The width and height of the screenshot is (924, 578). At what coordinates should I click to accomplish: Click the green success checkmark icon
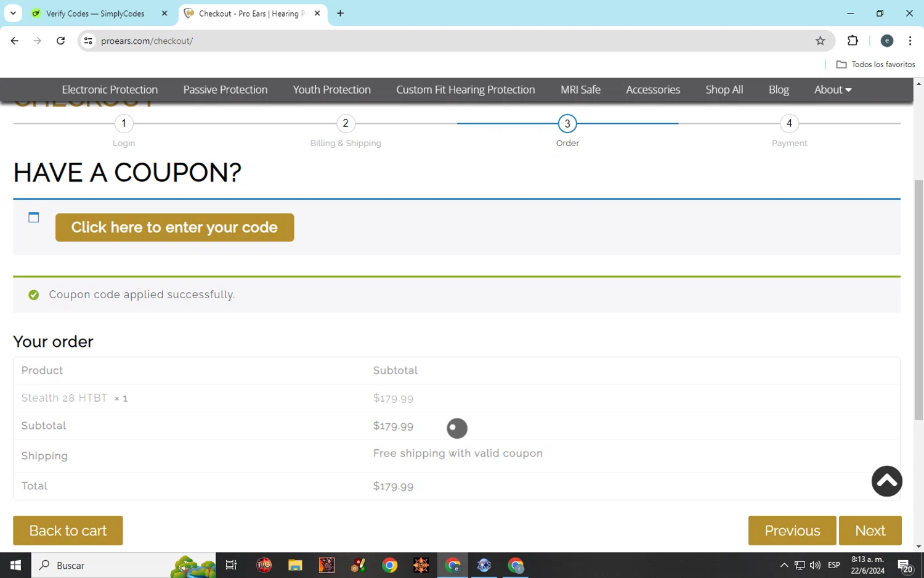point(34,295)
